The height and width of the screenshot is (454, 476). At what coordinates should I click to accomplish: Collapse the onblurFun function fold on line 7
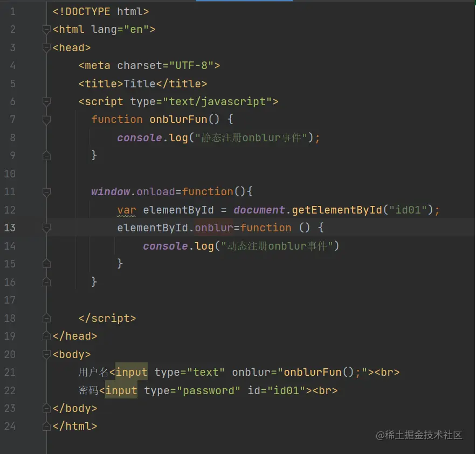(x=46, y=120)
